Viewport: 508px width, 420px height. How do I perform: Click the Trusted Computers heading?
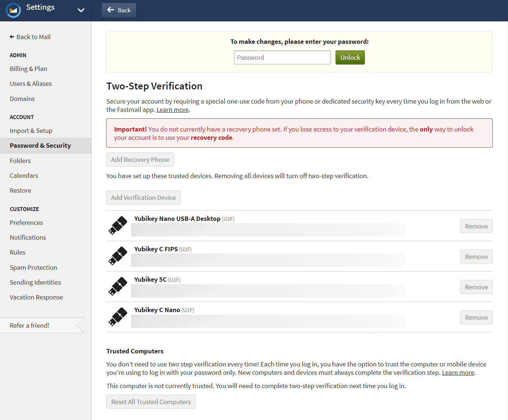[x=135, y=351]
